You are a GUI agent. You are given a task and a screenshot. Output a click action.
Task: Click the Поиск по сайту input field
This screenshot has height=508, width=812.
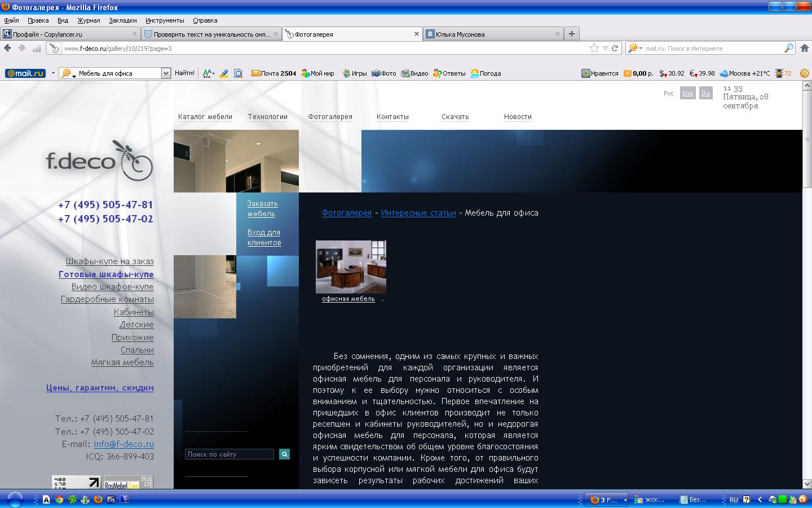[230, 454]
